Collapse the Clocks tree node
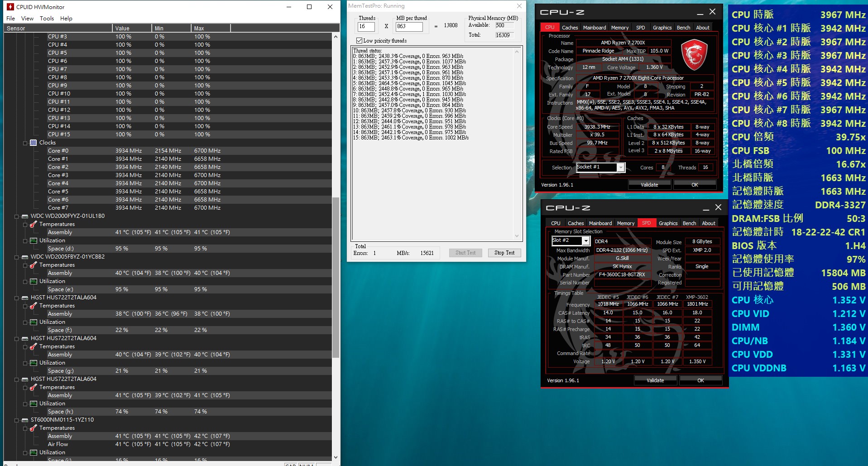Viewport: 868px width, 466px height. [x=25, y=143]
